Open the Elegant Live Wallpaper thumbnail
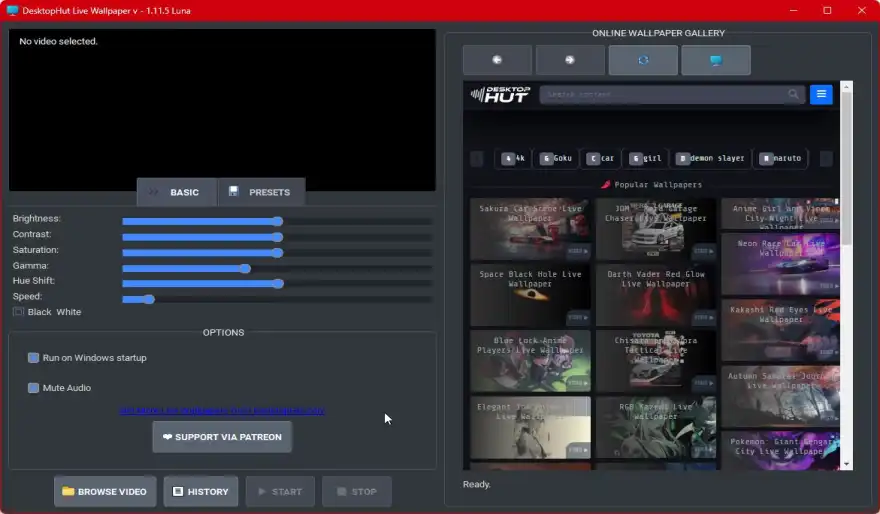The width and height of the screenshot is (880, 514). click(530, 427)
